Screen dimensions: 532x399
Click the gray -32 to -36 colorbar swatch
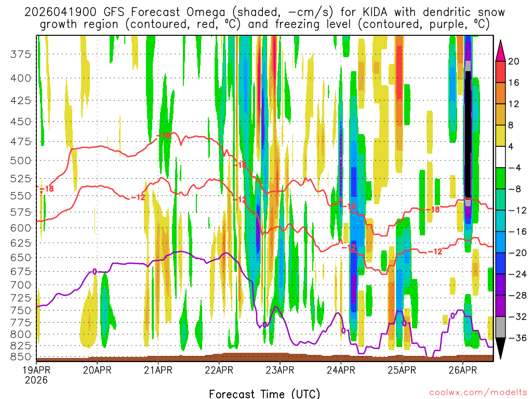(x=500, y=327)
